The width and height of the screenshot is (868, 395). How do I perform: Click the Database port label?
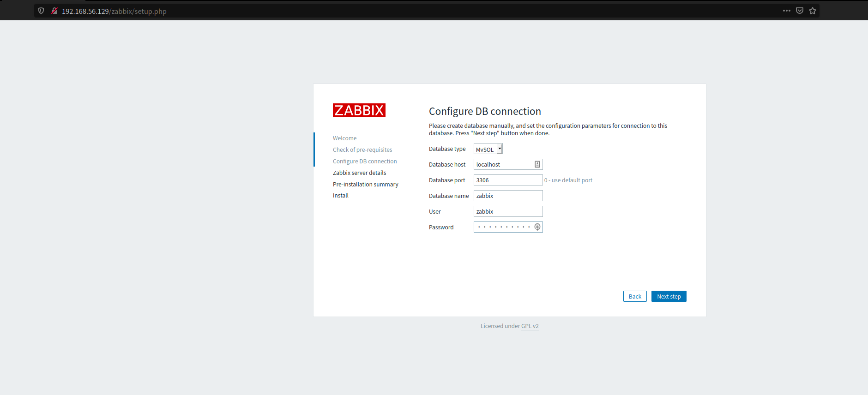[447, 180]
